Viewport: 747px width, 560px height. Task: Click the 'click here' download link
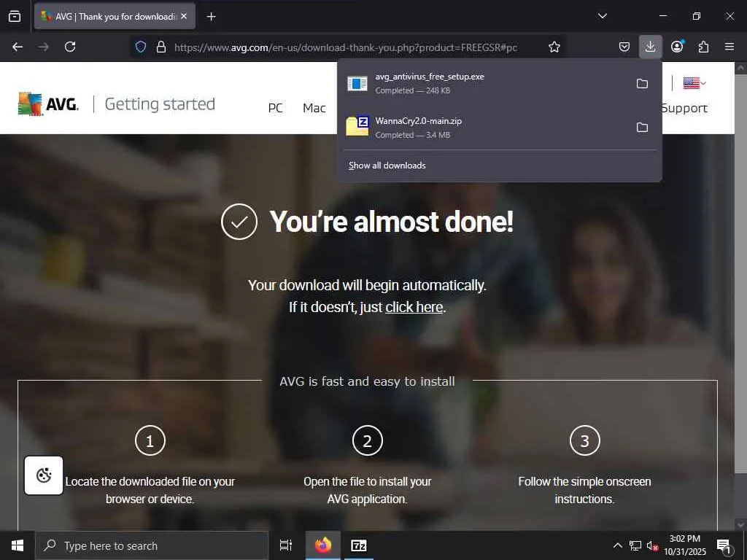click(x=414, y=307)
